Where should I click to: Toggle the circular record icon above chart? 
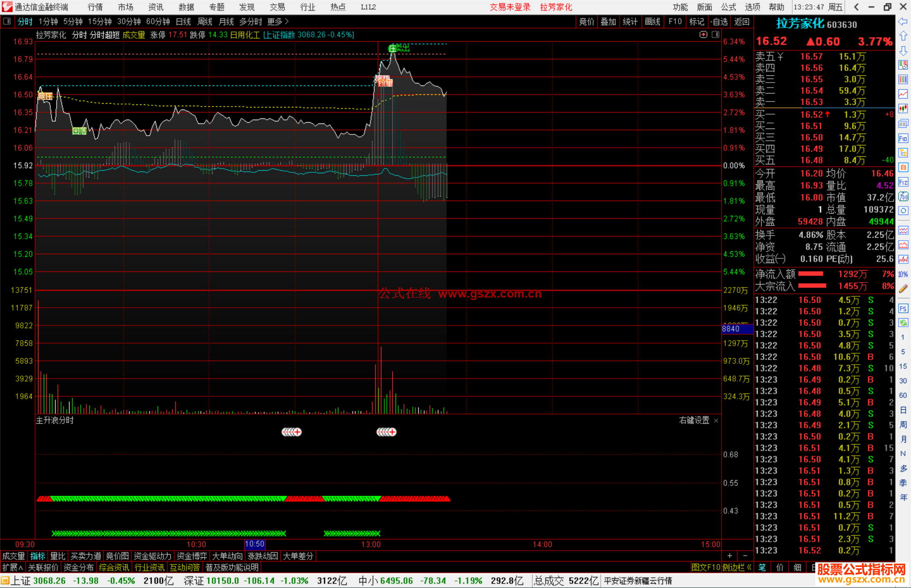click(x=703, y=35)
